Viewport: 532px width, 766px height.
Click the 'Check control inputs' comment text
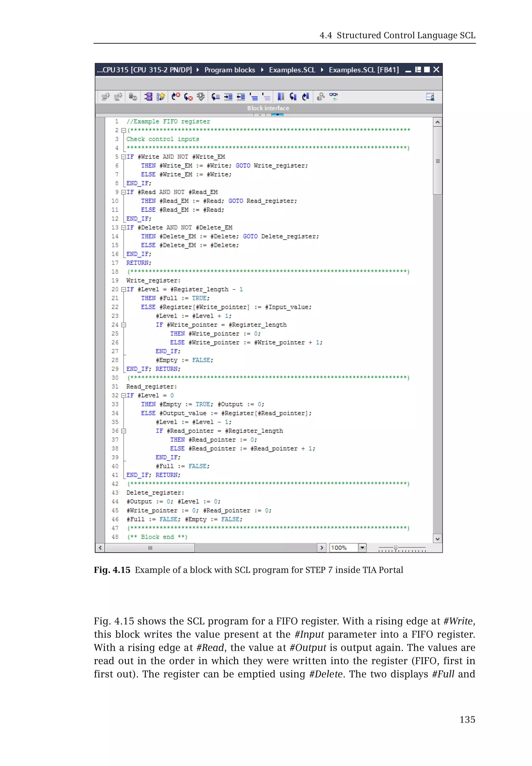pos(162,139)
